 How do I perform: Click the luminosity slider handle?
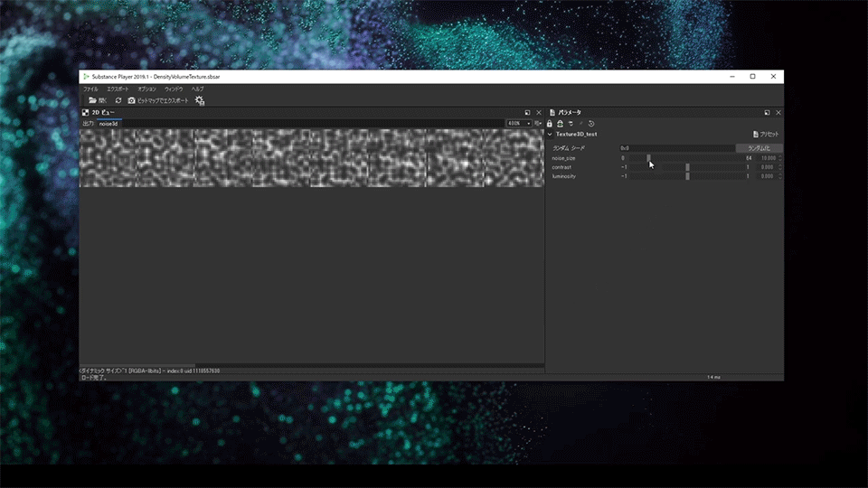coord(687,176)
